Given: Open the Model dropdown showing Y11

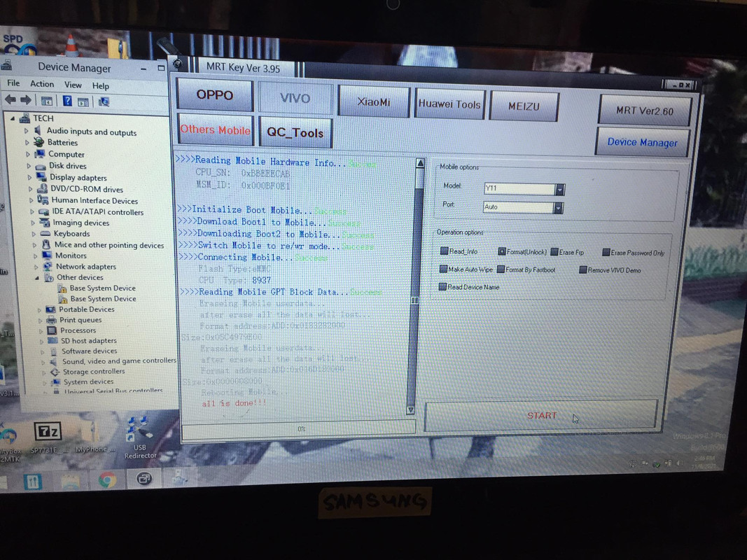Looking at the screenshot, I should coord(560,190).
